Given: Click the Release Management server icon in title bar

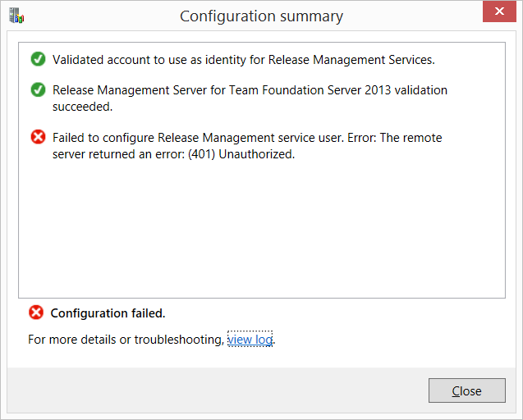Looking at the screenshot, I should [x=16, y=16].
